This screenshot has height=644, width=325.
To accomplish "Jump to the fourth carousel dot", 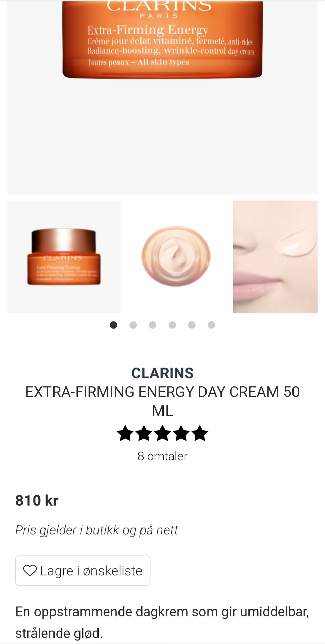I will tap(172, 325).
